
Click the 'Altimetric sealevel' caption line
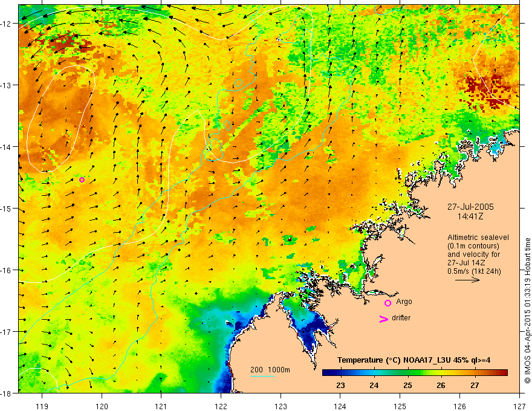[478, 238]
